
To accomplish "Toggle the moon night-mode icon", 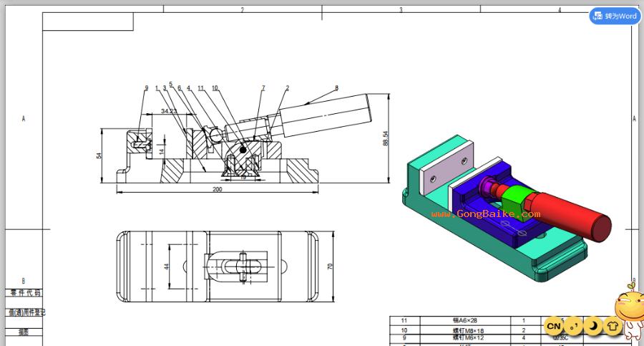I will coord(593,326).
